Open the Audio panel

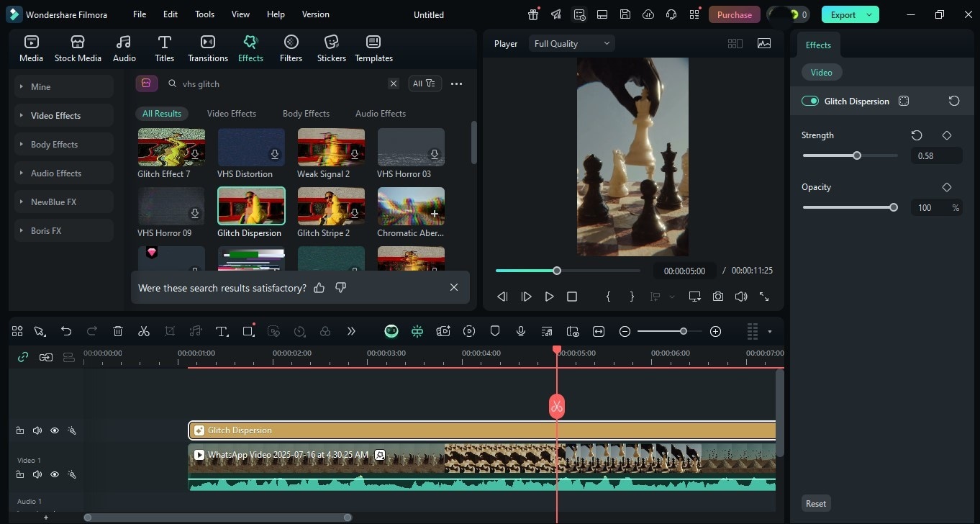pyautogui.click(x=124, y=48)
